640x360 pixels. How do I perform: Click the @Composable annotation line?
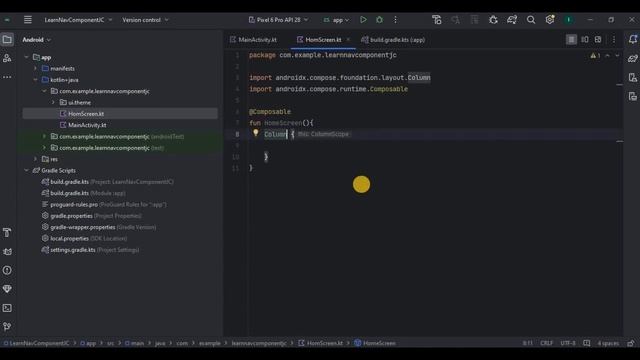pyautogui.click(x=270, y=111)
